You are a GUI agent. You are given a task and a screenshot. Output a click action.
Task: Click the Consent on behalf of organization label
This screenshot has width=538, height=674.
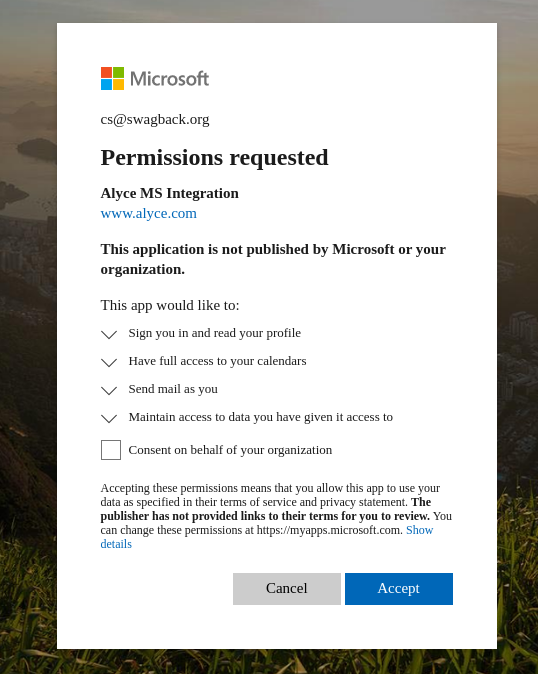[x=230, y=450]
